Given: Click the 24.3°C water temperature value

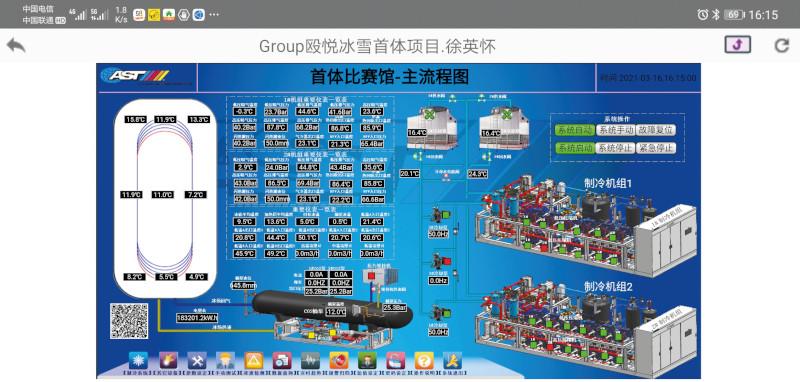Looking at the screenshot, I should (478, 173).
